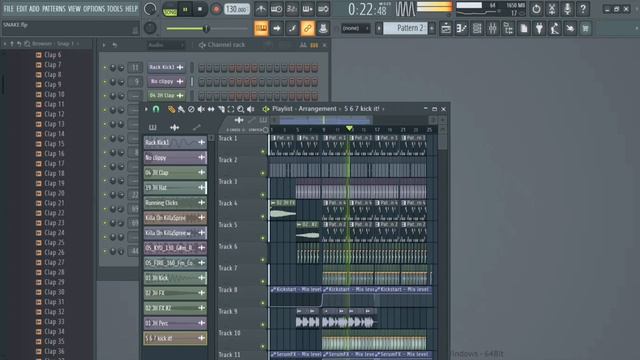Open the EDIT menu
640x360 pixels.
point(22,9)
